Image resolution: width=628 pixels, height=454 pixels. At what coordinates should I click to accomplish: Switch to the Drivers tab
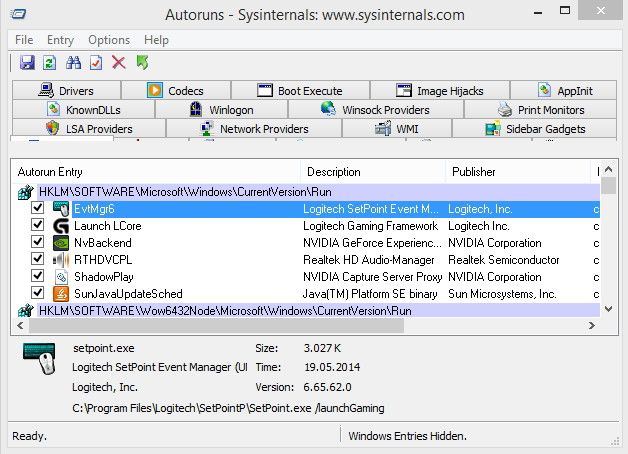pyautogui.click(x=66, y=91)
